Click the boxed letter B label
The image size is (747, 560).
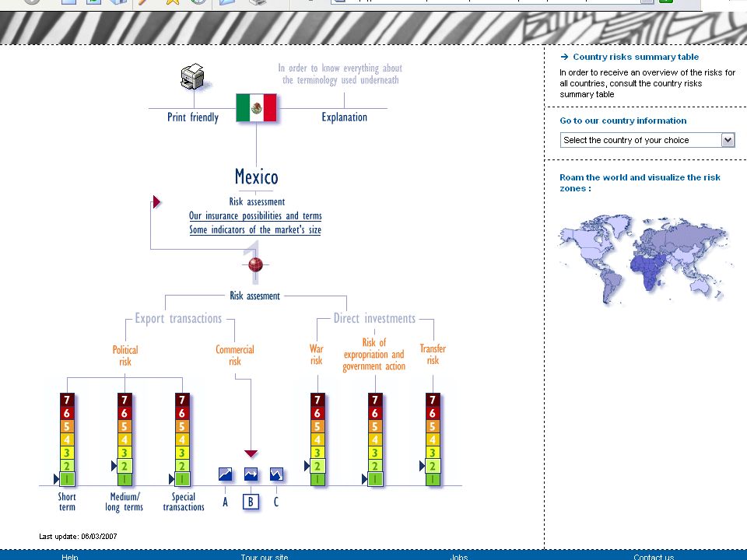pyautogui.click(x=251, y=502)
